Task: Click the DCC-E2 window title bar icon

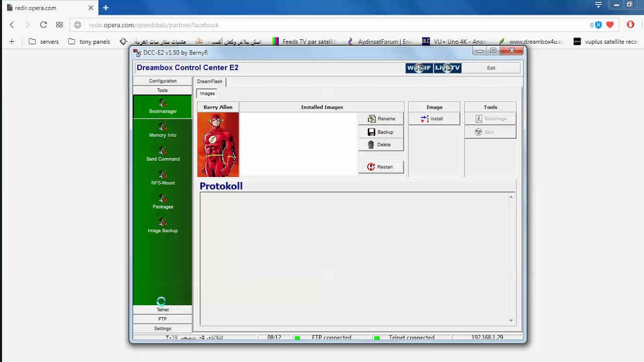Action: click(x=137, y=52)
